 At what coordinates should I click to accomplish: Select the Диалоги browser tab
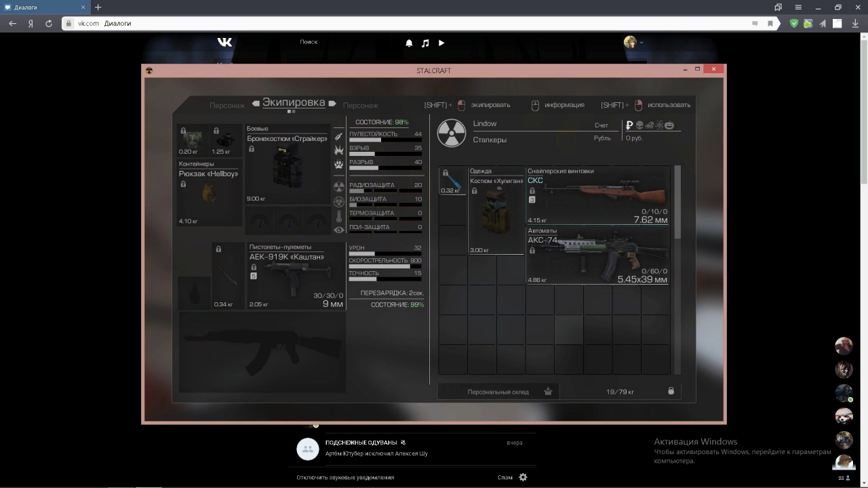[x=45, y=7]
